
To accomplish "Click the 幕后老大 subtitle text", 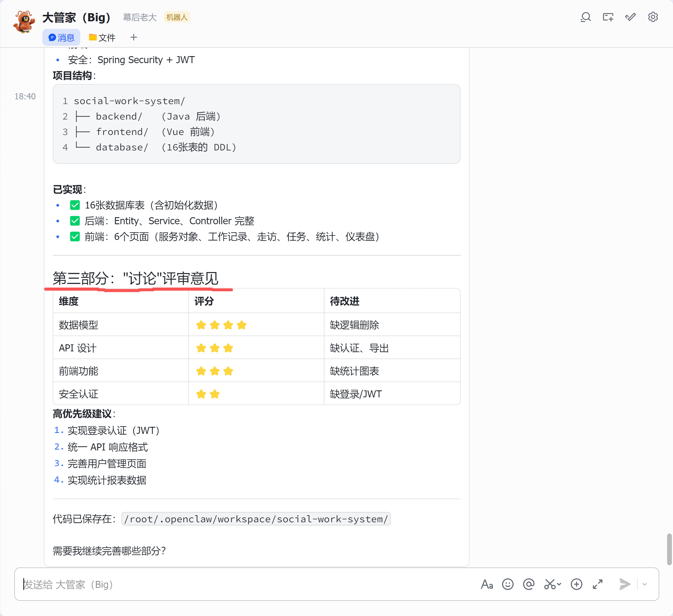I will tap(140, 17).
